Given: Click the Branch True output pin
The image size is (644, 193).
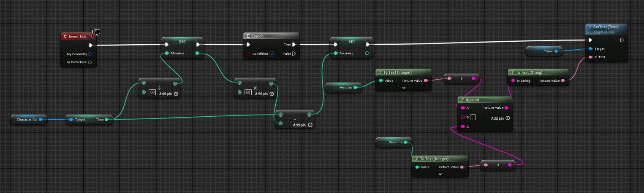Looking at the screenshot, I should click(x=294, y=44).
